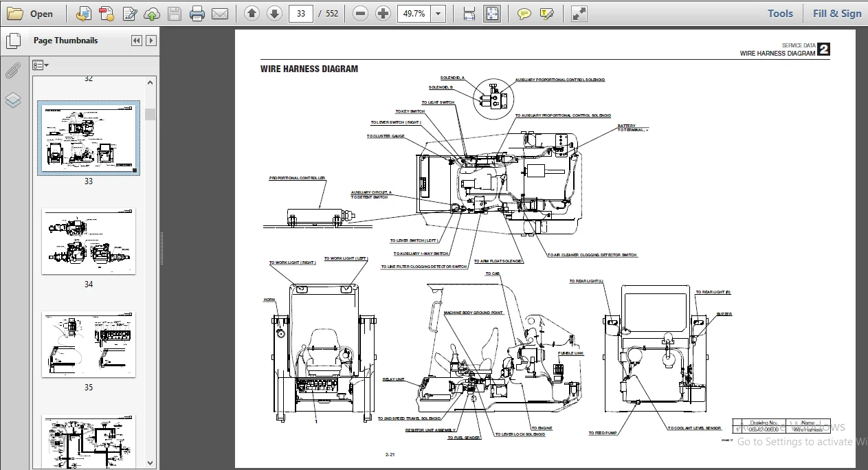Screen dimensions: 868x470
Task: Click the thumbnails scrollbar up arrow
Action: (x=151, y=83)
